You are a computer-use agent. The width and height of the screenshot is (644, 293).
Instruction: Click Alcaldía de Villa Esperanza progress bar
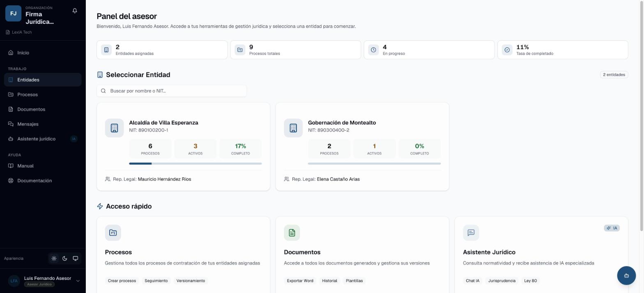point(195,164)
